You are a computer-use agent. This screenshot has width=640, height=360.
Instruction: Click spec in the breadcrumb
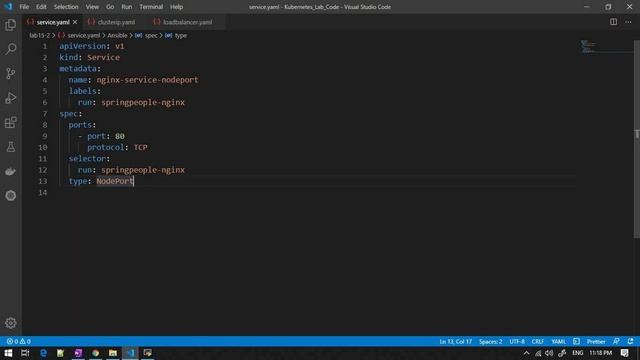point(151,36)
